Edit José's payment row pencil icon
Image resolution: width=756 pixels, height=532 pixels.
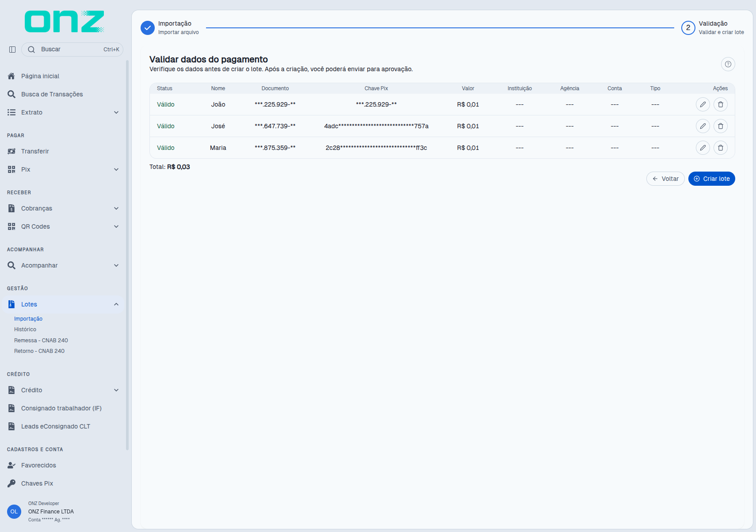pos(703,126)
